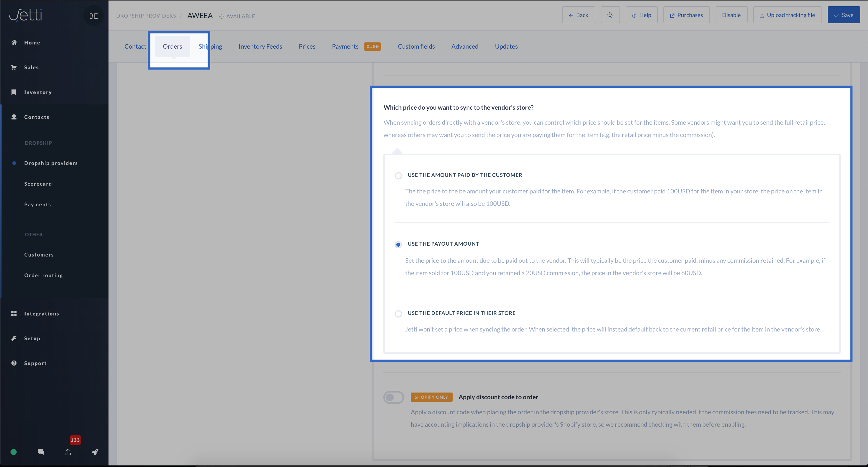Open Sales via the cart icon
This screenshot has height=467, width=868.
point(14,67)
